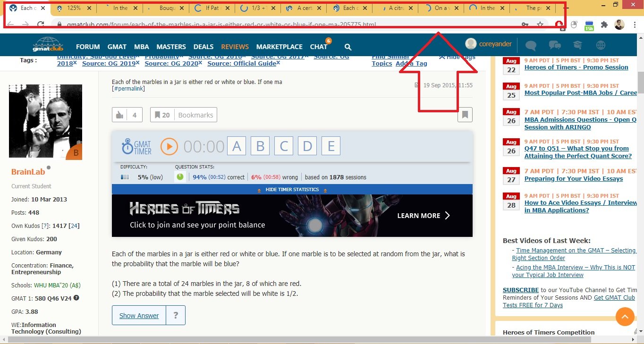Screen dimensions: 644x344
Task: Click the horizontal scrollbar at page bottom
Action: (x=297, y=339)
